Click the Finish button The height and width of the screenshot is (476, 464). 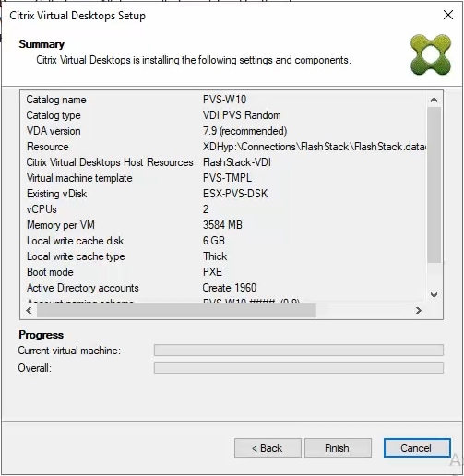click(338, 448)
